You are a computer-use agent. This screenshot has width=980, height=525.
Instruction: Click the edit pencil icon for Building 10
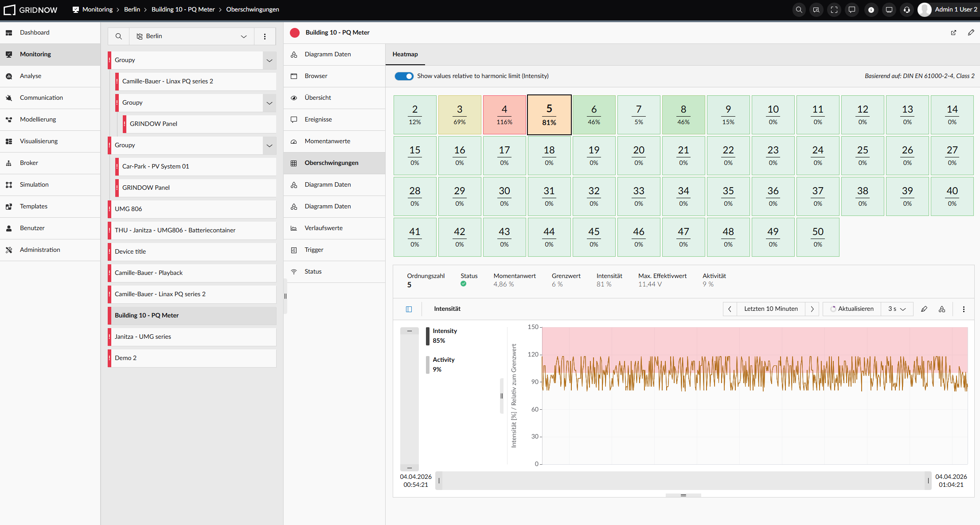971,32
